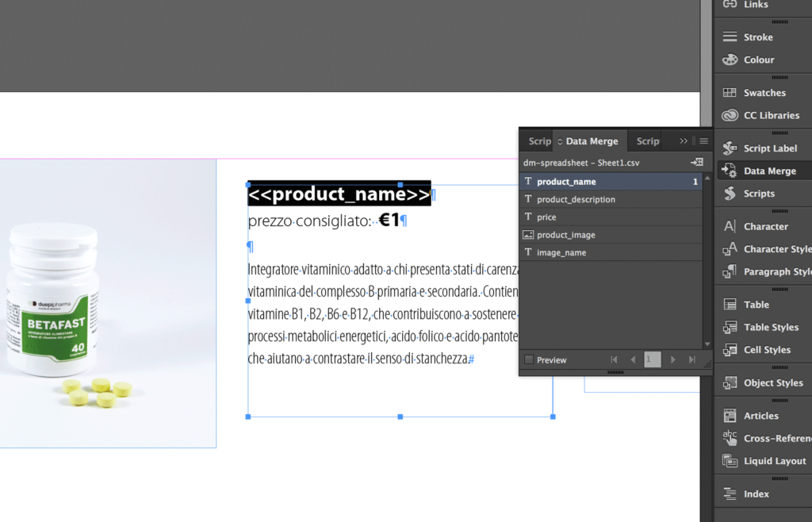Select the image_name field
The height and width of the screenshot is (522, 812).
pos(611,252)
